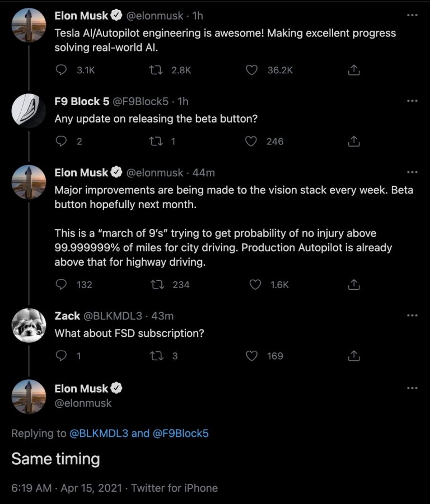View Zack's dog profile picture
The image size is (430, 504).
29,326
